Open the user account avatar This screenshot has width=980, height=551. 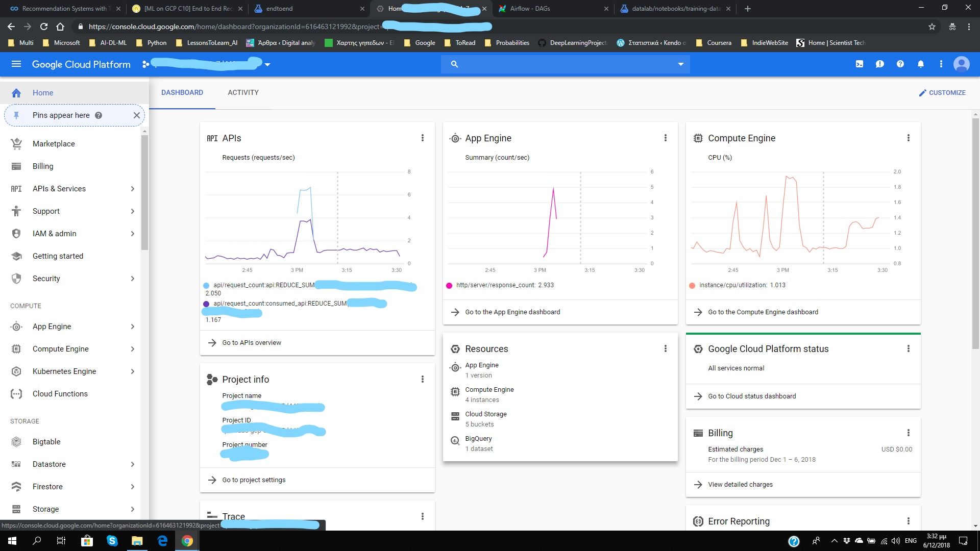pyautogui.click(x=961, y=64)
